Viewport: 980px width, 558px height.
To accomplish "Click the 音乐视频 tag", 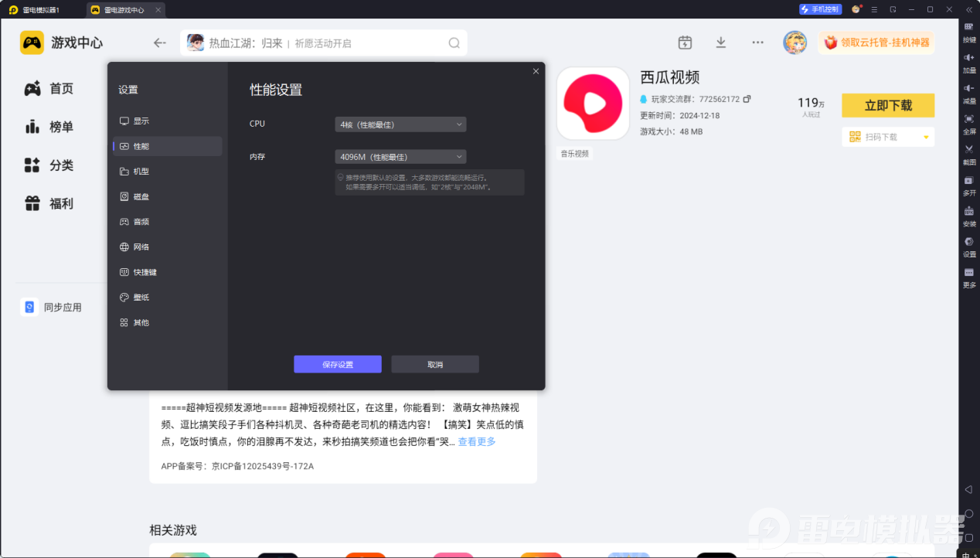I will tap(575, 154).
